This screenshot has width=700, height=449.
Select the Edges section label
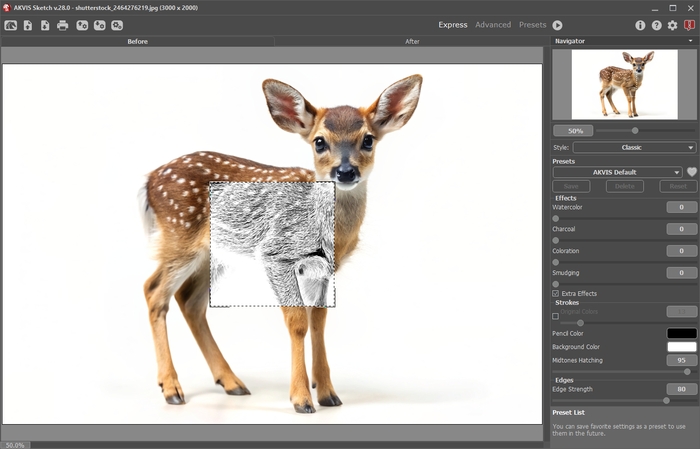tap(564, 380)
